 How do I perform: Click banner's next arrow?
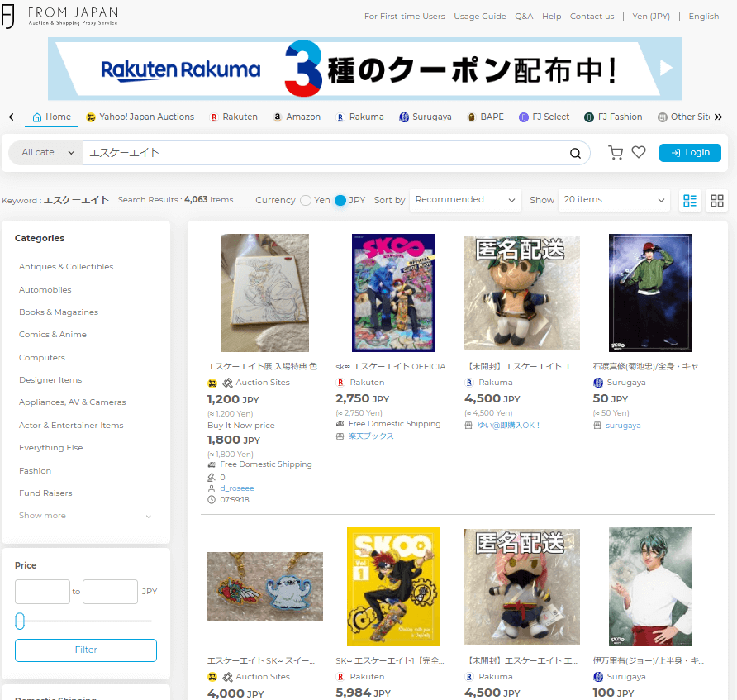tap(666, 68)
